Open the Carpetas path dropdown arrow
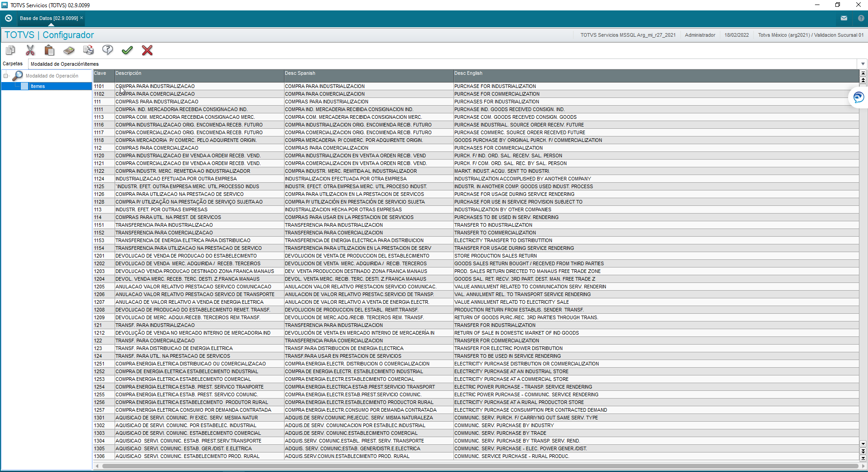The image size is (868, 472). pyautogui.click(x=863, y=64)
